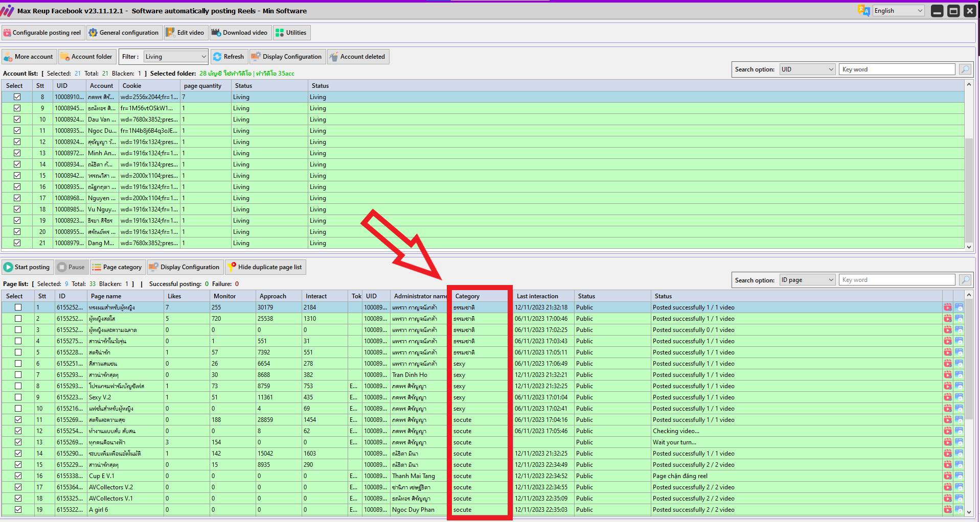Start posting reels
The width and height of the screenshot is (980, 522).
[27, 267]
